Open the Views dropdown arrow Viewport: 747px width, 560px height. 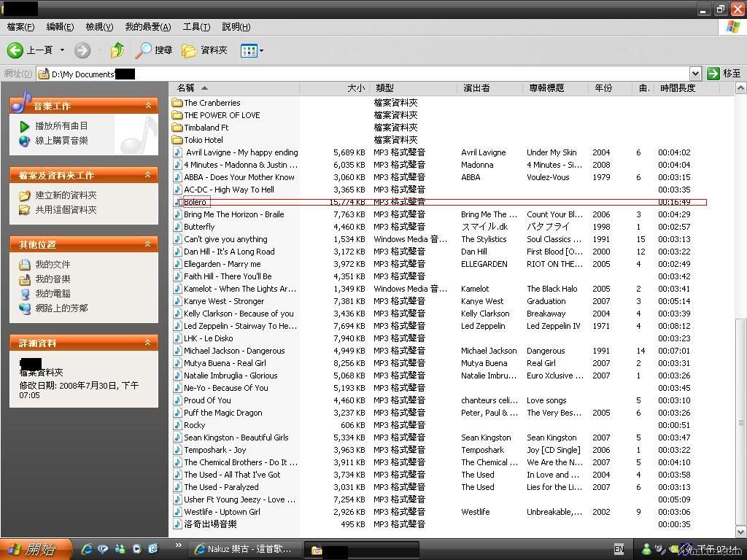pos(261,50)
